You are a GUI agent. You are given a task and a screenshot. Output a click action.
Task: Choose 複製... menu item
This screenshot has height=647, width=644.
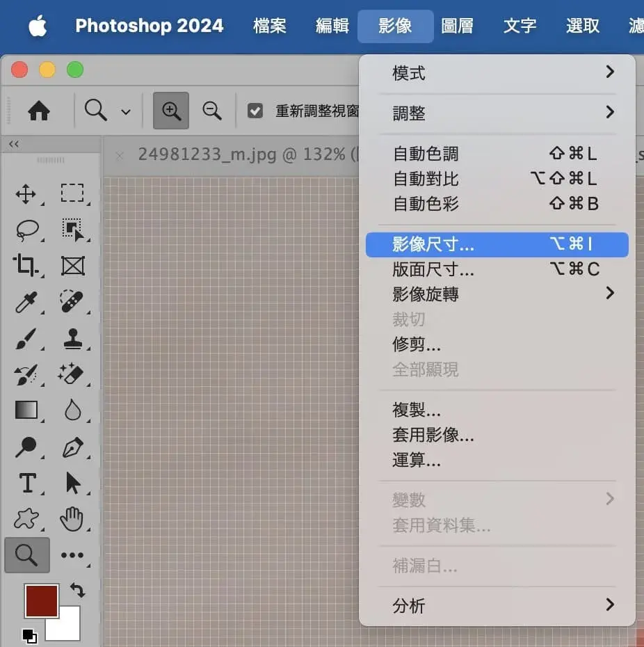497,410
